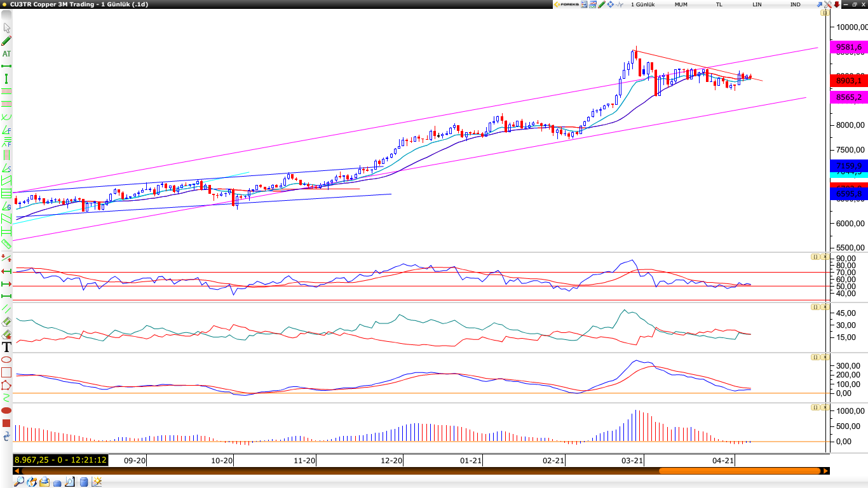Select the arrow pointer tool
Viewport: 868px width, 488px height.
[7, 28]
